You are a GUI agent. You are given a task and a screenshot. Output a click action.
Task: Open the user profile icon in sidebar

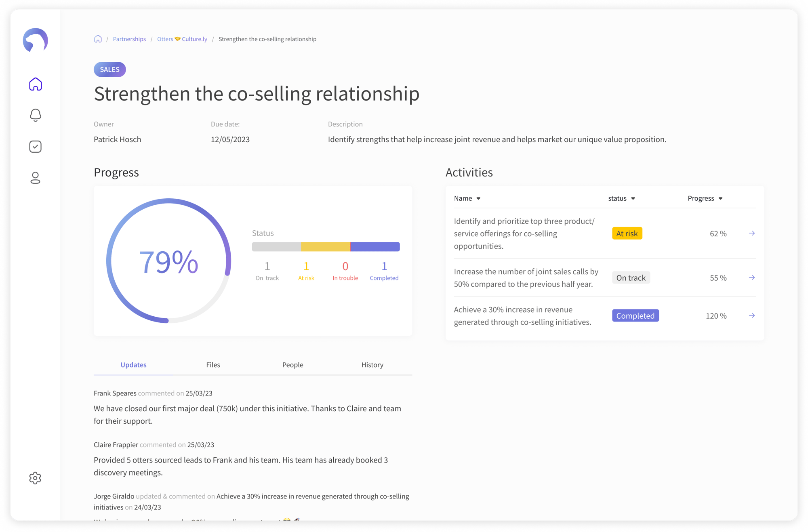(x=36, y=178)
